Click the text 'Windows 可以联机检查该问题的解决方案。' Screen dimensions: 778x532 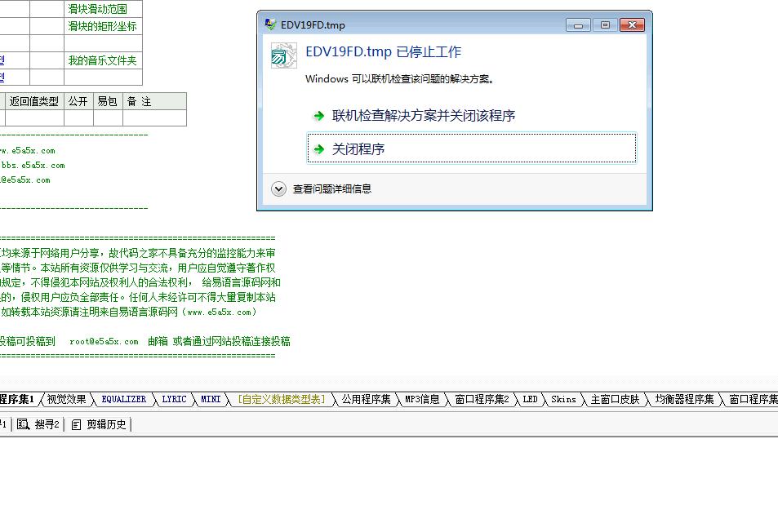(x=399, y=79)
